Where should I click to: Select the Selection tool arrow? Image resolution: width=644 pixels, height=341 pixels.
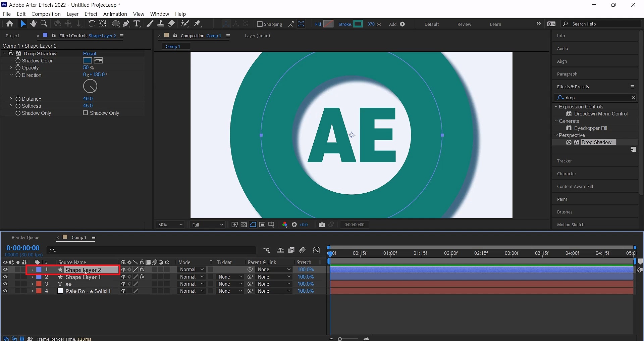pyautogui.click(x=23, y=23)
